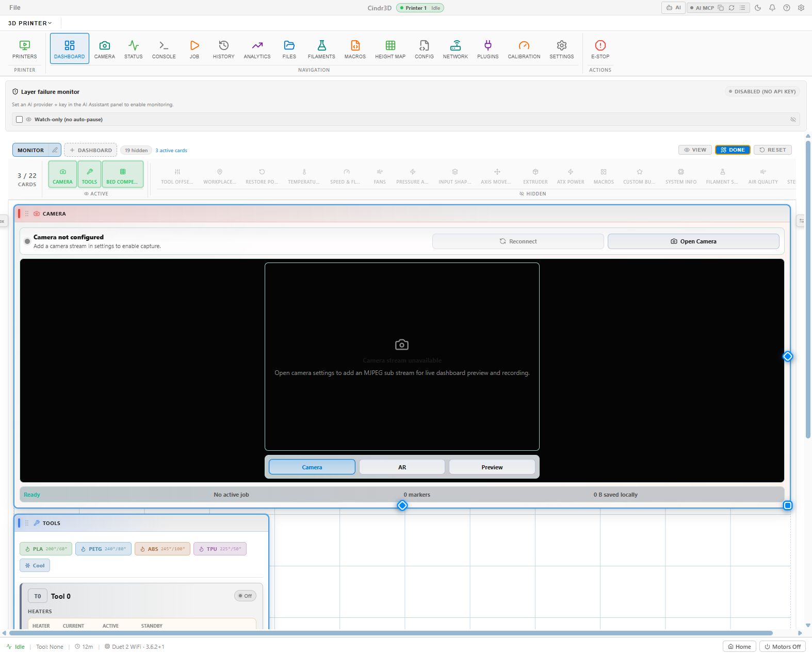Enable the hidden ATX Power card

click(x=571, y=175)
